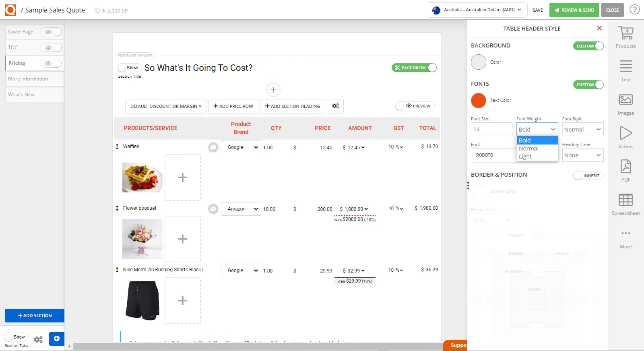
Task: Select Light in font weight list
Action: coord(537,156)
